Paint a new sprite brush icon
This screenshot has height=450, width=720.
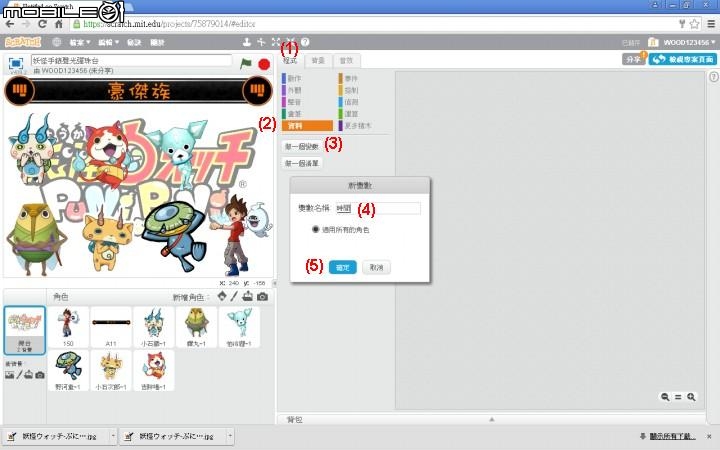pos(234,297)
